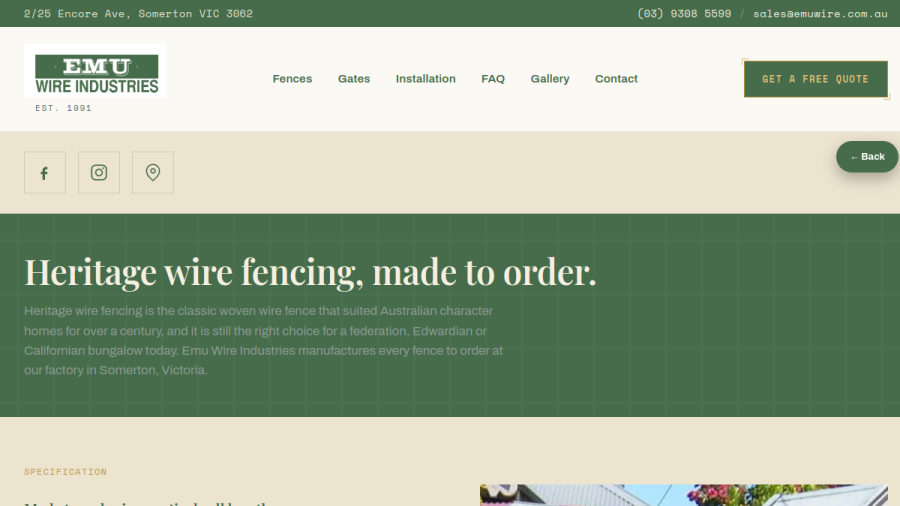Click the Back floating button
The width and height of the screenshot is (900, 506).
click(867, 157)
